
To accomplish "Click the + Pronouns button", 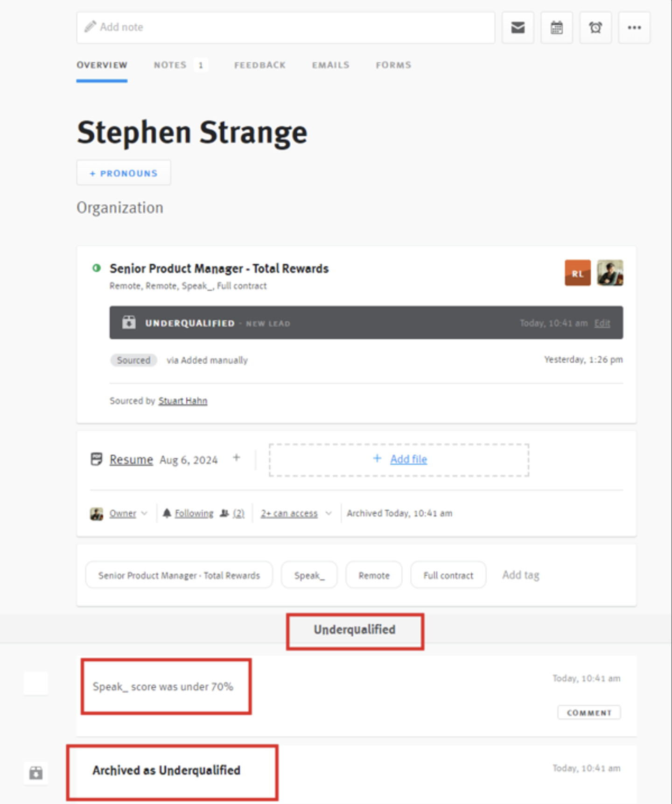I will click(x=124, y=173).
